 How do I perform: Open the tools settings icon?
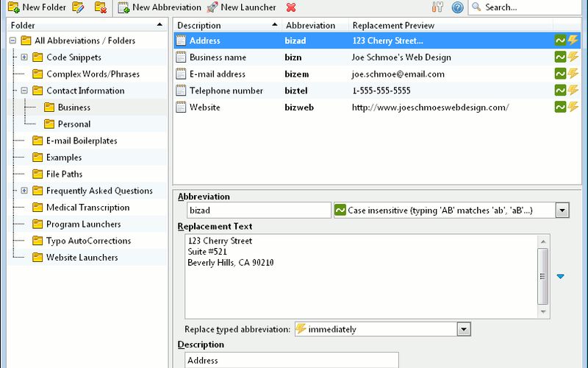[x=438, y=7]
